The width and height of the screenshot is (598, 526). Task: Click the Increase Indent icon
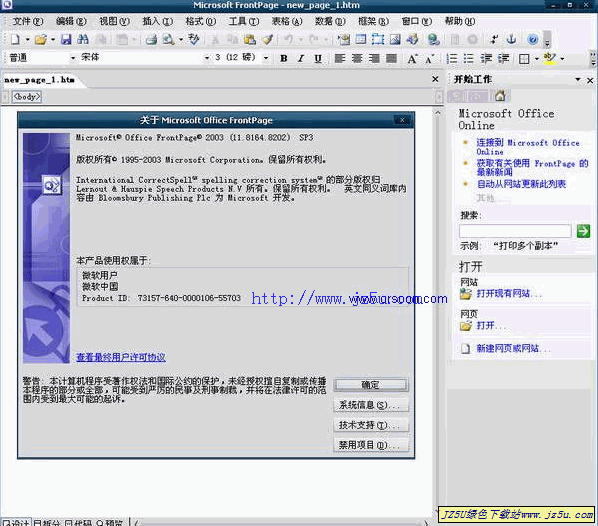503,58
